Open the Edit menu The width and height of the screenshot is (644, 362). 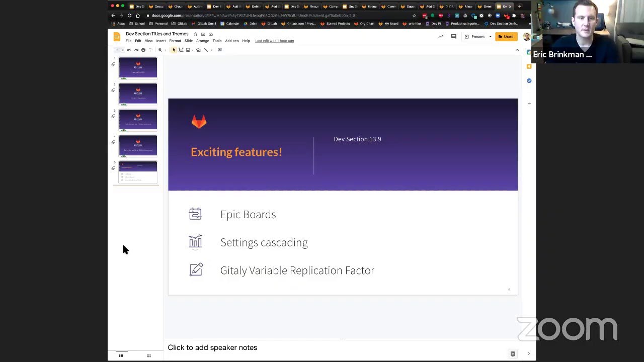click(138, 41)
